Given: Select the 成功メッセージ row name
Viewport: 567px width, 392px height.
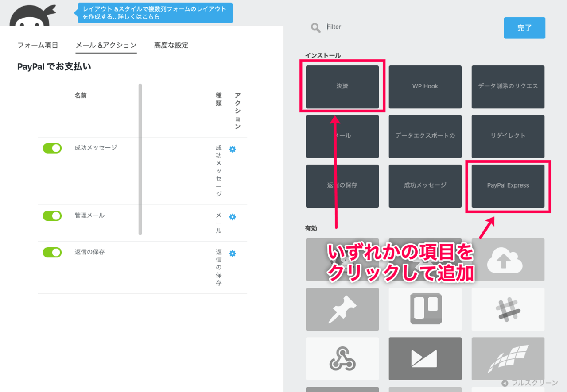Looking at the screenshot, I should tap(96, 148).
